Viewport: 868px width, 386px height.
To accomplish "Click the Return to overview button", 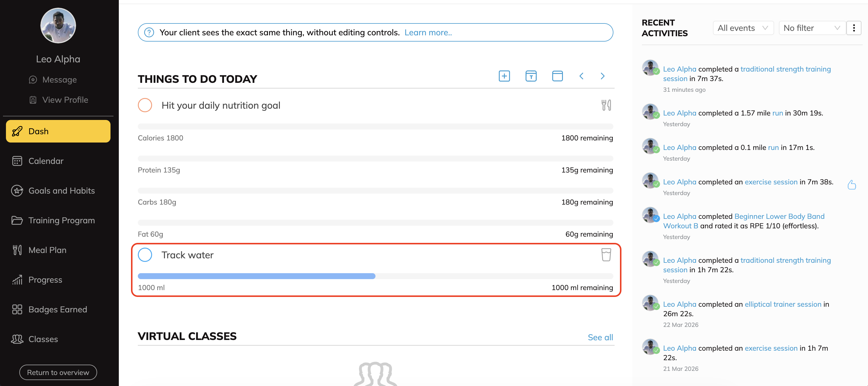I will pyautogui.click(x=58, y=372).
